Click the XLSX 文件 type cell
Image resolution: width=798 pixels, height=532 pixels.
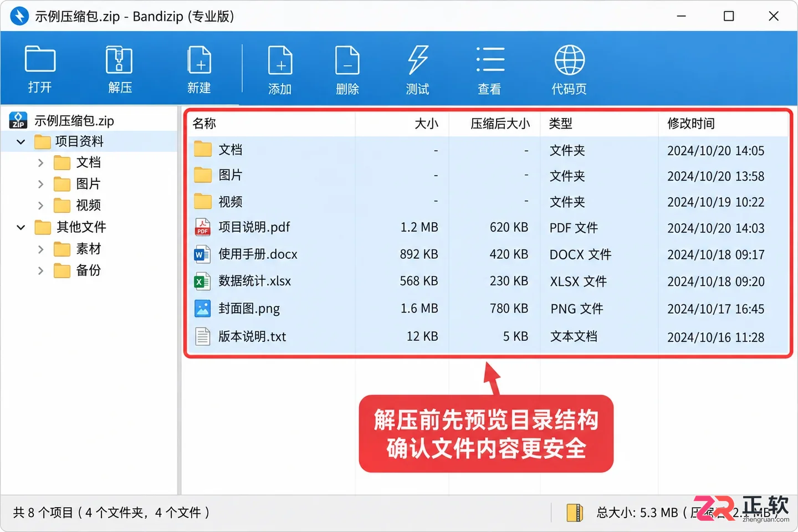pos(578,282)
